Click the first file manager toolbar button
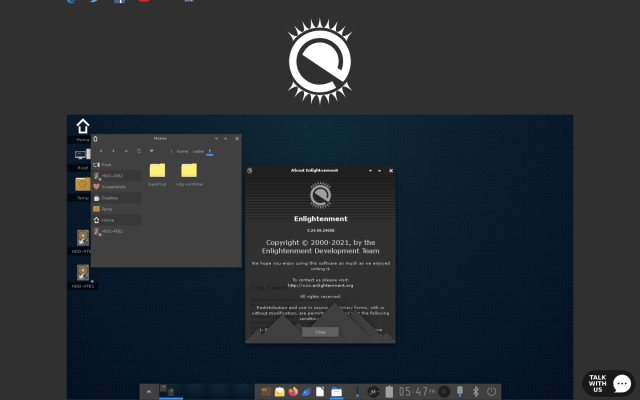 click(101, 151)
